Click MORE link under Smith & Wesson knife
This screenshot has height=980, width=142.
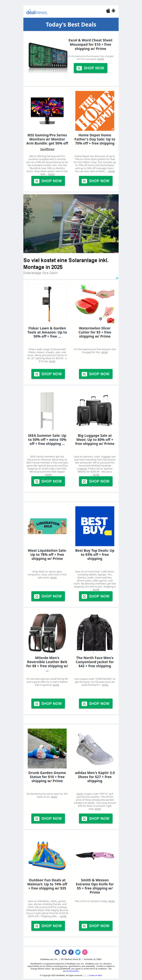[x=111, y=901]
